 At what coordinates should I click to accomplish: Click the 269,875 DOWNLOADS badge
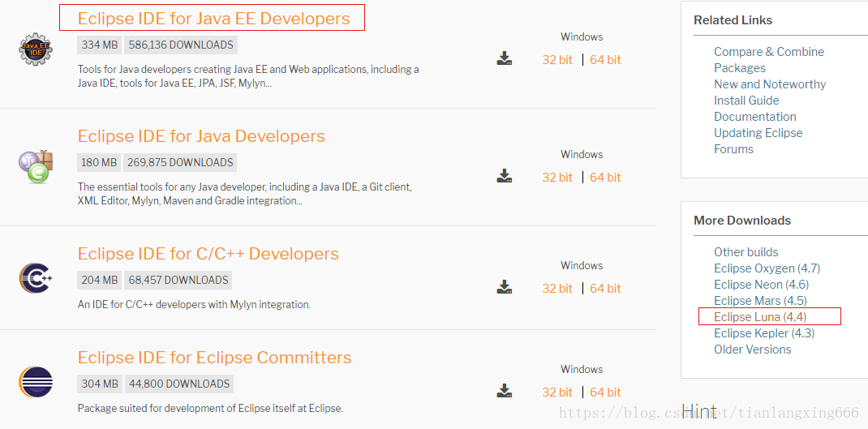pyautogui.click(x=180, y=163)
